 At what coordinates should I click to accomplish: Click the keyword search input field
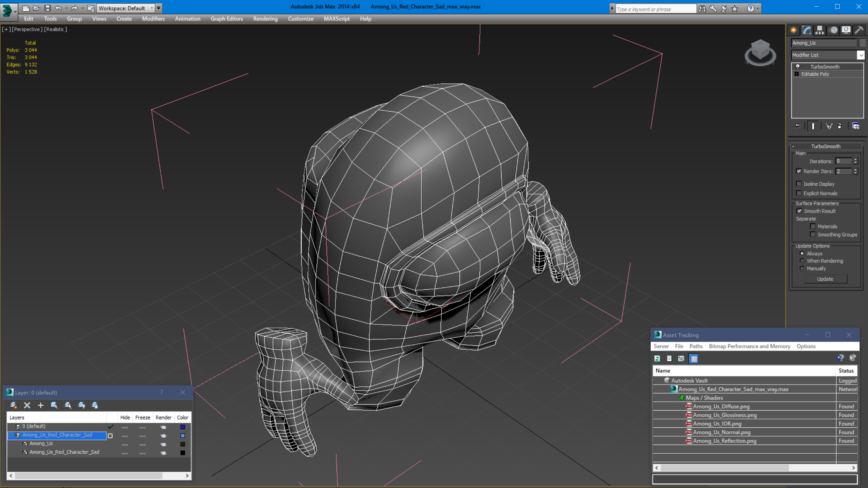pyautogui.click(x=656, y=9)
